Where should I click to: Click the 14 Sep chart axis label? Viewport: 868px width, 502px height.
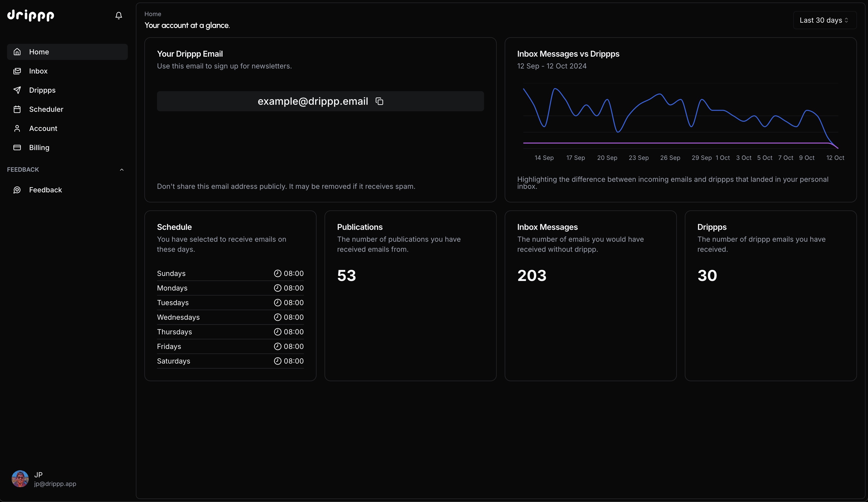pyautogui.click(x=544, y=158)
